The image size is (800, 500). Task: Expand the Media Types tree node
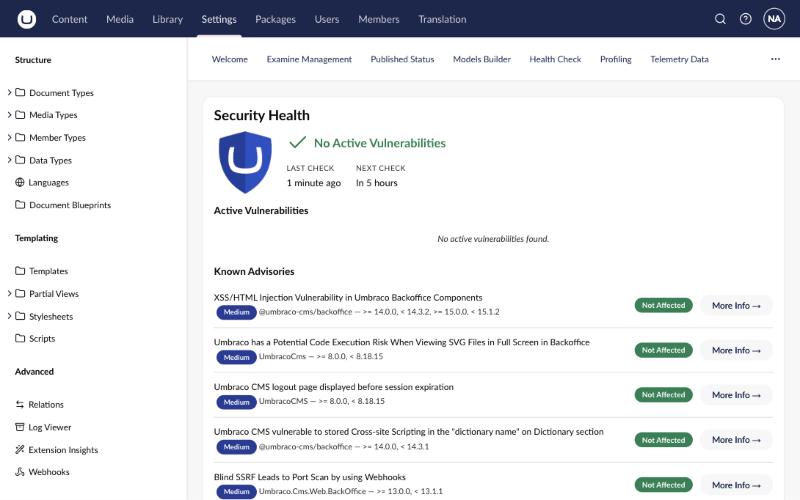point(9,115)
